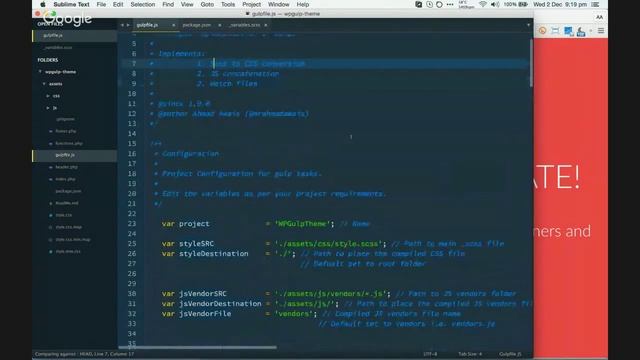Click the browser hamburger menu icon
The width and height of the screenshot is (640, 360).
coord(601,31)
